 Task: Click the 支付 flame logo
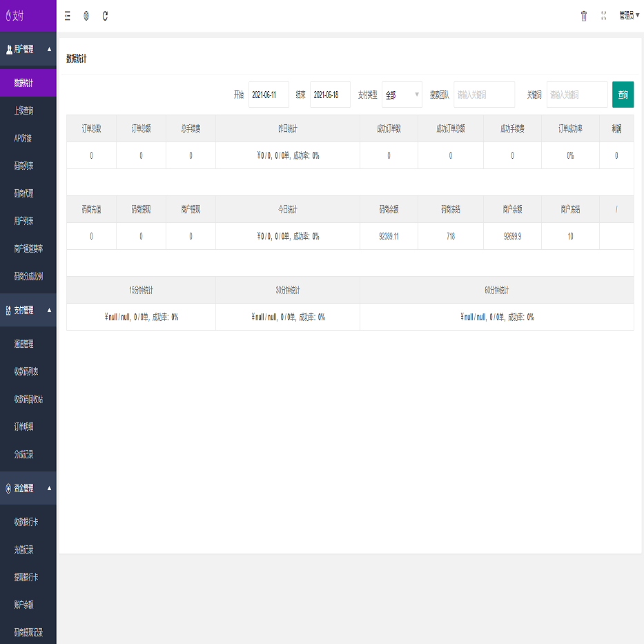(15, 16)
